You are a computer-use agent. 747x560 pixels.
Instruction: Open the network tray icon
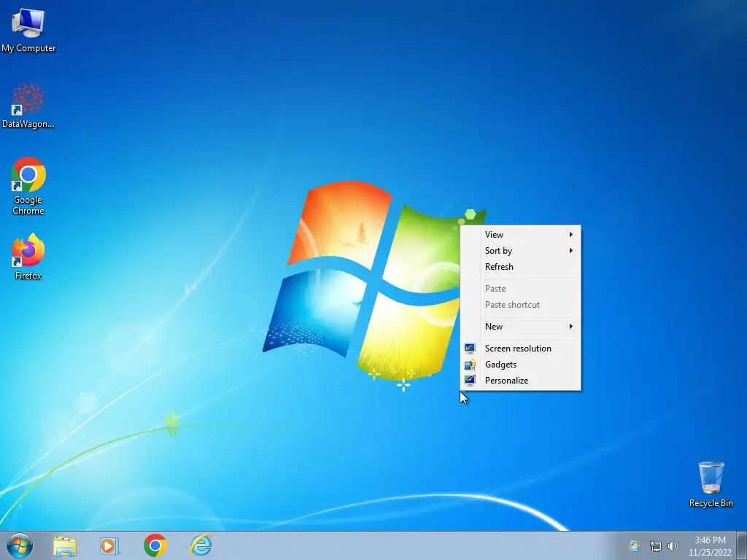point(656,546)
